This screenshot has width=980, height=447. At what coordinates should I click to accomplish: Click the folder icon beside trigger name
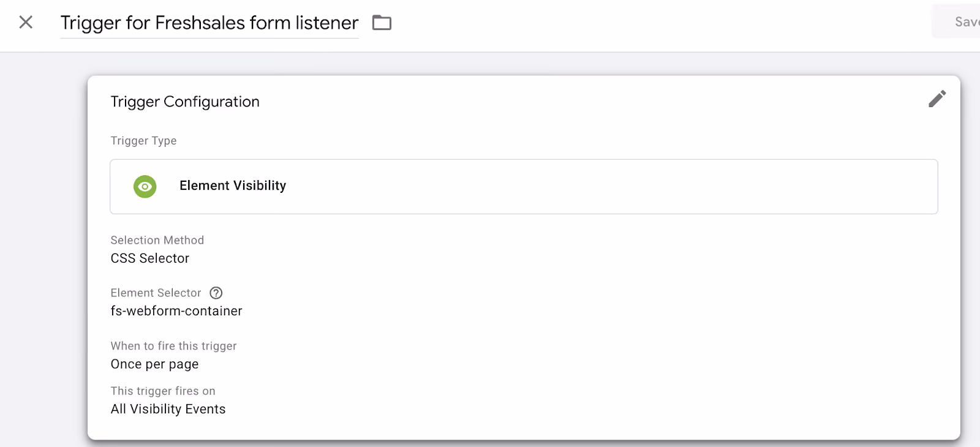382,23
